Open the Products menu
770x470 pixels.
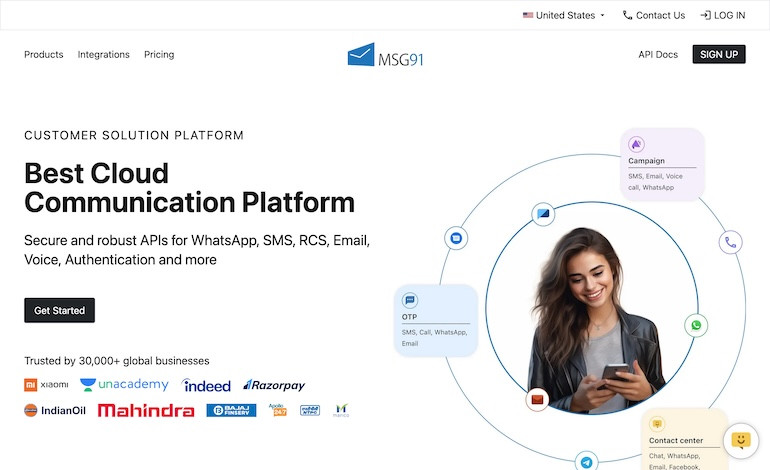[44, 55]
